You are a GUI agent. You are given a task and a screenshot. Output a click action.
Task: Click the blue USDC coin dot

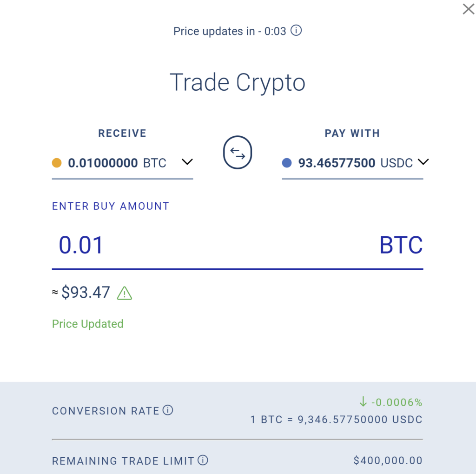[287, 163]
